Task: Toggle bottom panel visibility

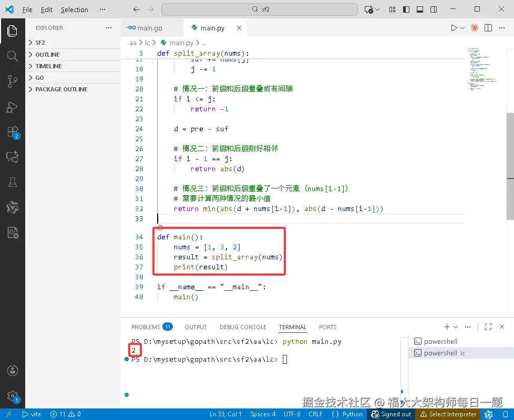Action: (420, 9)
